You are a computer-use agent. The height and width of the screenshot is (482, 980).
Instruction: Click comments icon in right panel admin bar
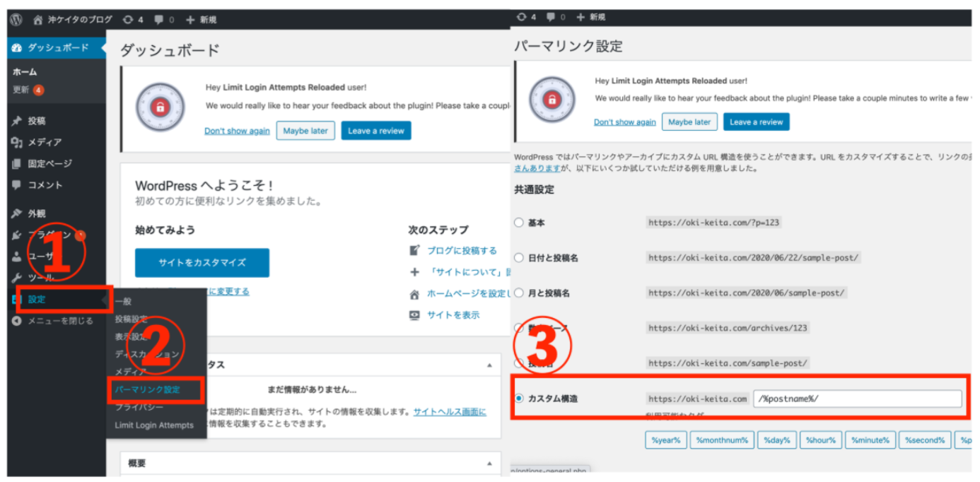pyautogui.click(x=552, y=16)
